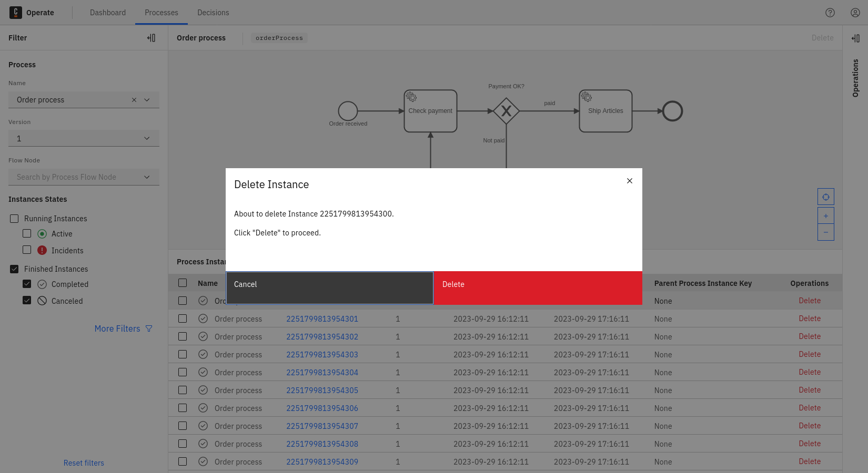Screen dimensions: 868x473
Task: Uncheck the Completed instances checkbox
Action: pyautogui.click(x=27, y=284)
